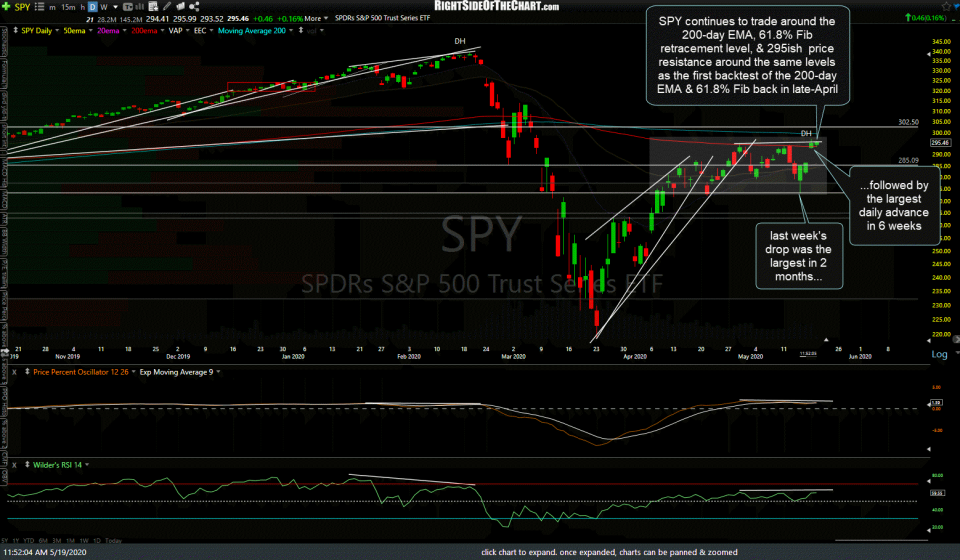Screen dimensions: 960x560
Task: Click the reorder arrows left of vol indicator
Action: pyautogui.click(x=301, y=30)
